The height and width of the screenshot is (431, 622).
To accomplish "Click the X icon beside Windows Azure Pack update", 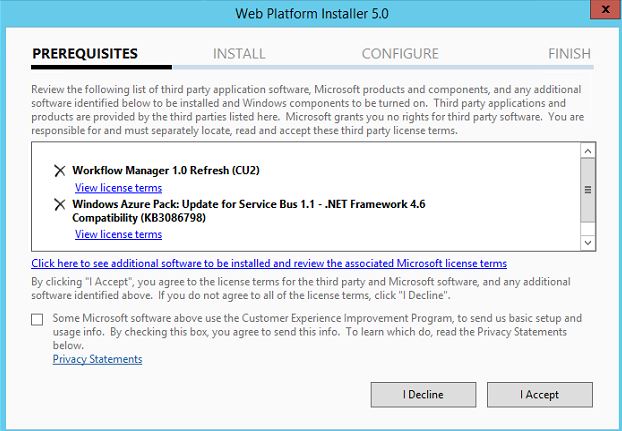I will [60, 205].
